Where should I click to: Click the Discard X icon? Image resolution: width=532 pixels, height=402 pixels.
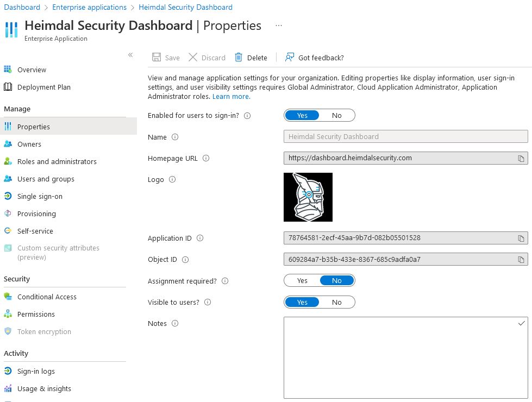point(193,57)
